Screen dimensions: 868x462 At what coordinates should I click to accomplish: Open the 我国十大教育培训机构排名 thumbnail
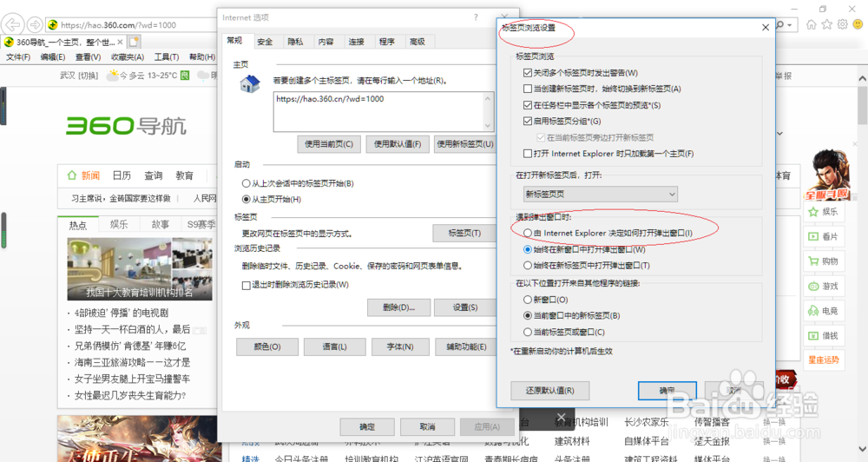click(140, 269)
